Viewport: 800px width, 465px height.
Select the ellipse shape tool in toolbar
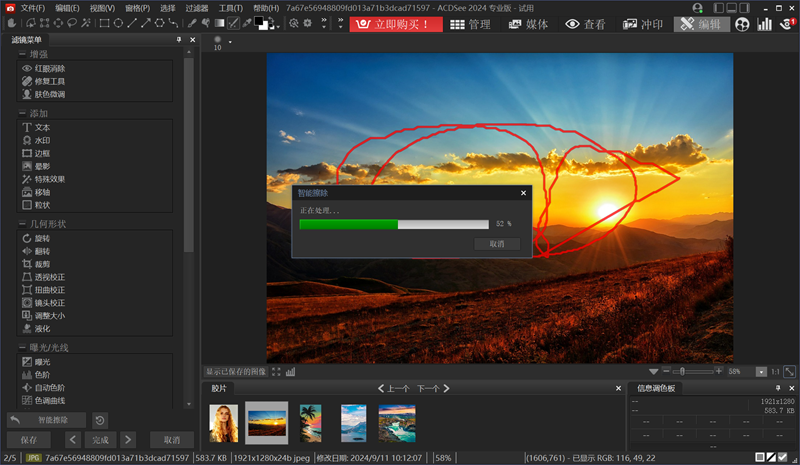tap(117, 23)
